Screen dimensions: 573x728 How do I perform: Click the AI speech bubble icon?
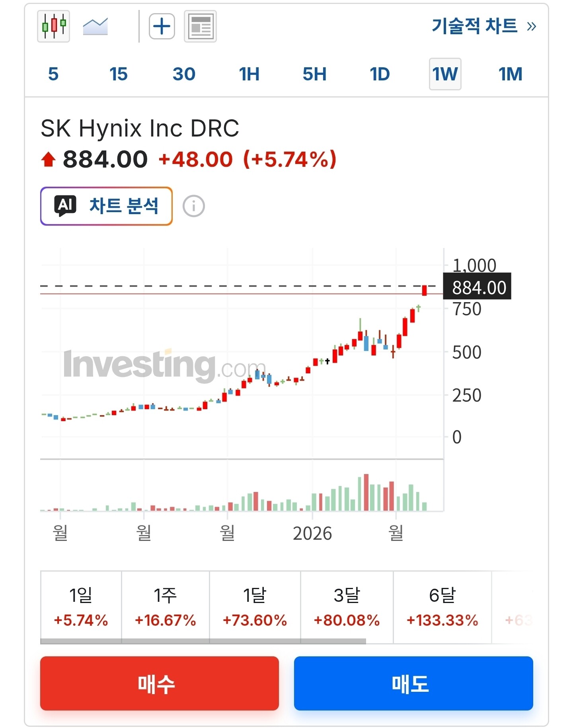(65, 206)
